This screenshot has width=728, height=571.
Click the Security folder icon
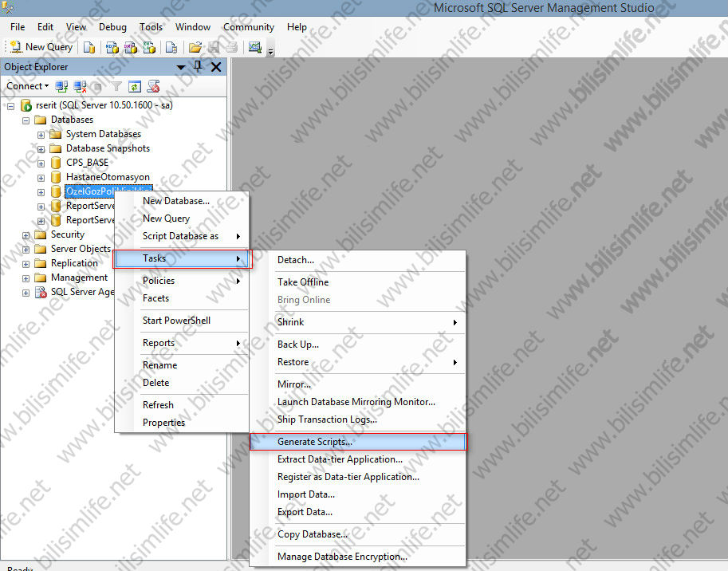41,235
